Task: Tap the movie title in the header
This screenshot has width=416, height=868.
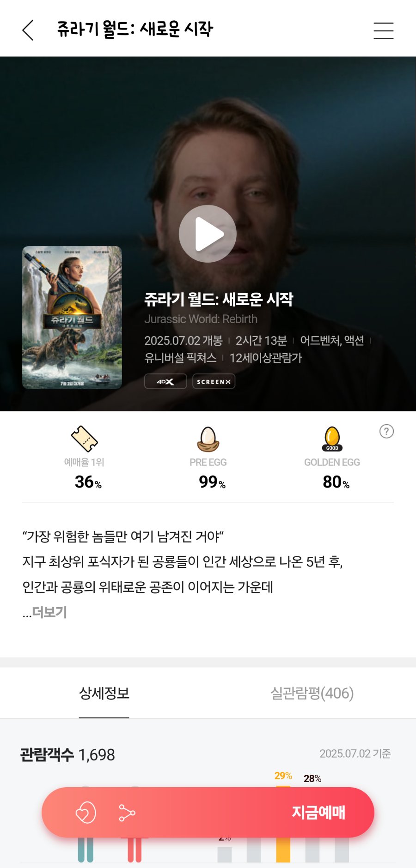Action: pyautogui.click(x=135, y=29)
